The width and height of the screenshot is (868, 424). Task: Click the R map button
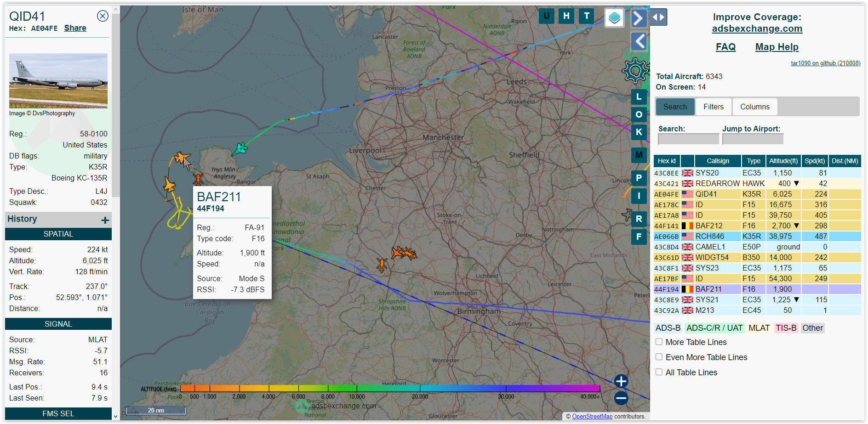[639, 219]
